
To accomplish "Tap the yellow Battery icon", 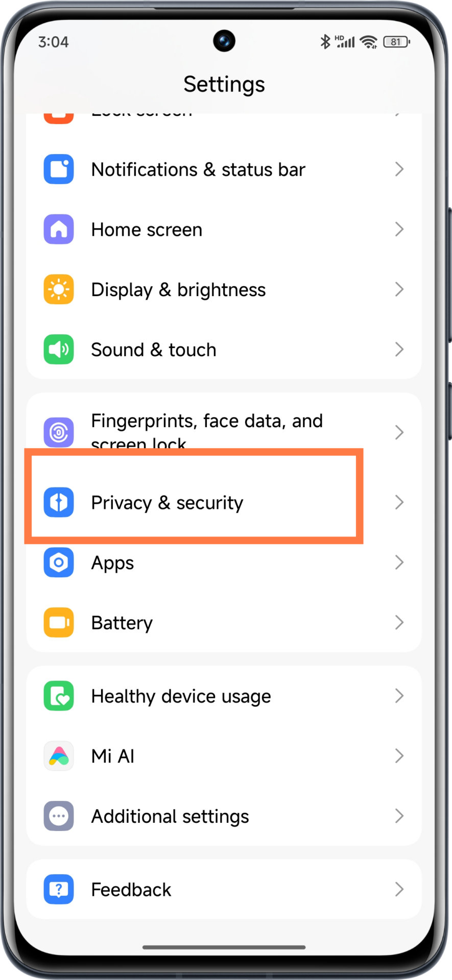I will pyautogui.click(x=59, y=623).
